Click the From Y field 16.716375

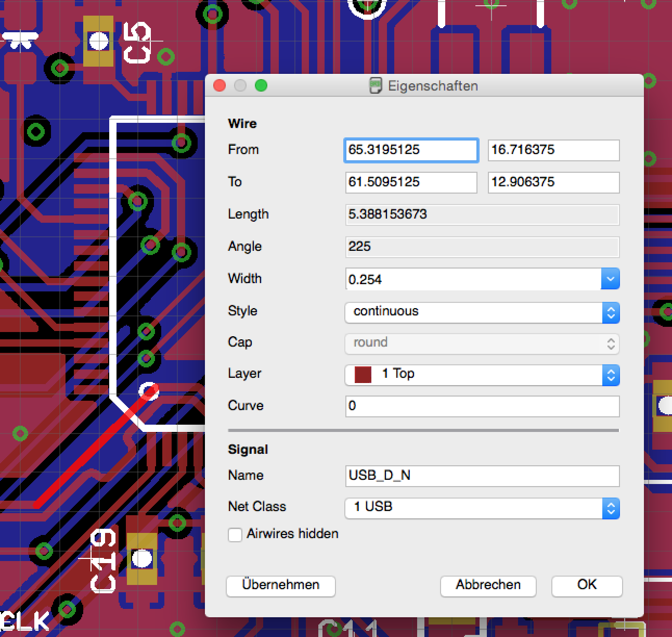coord(553,150)
